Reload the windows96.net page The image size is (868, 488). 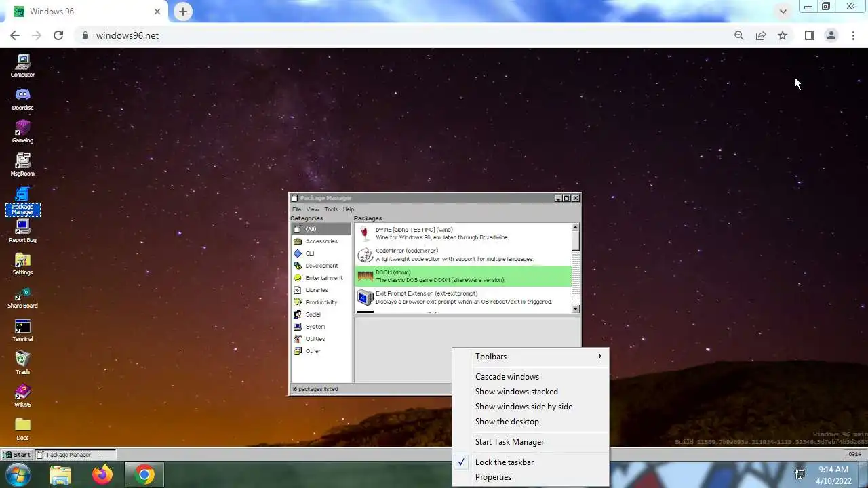[58, 35]
